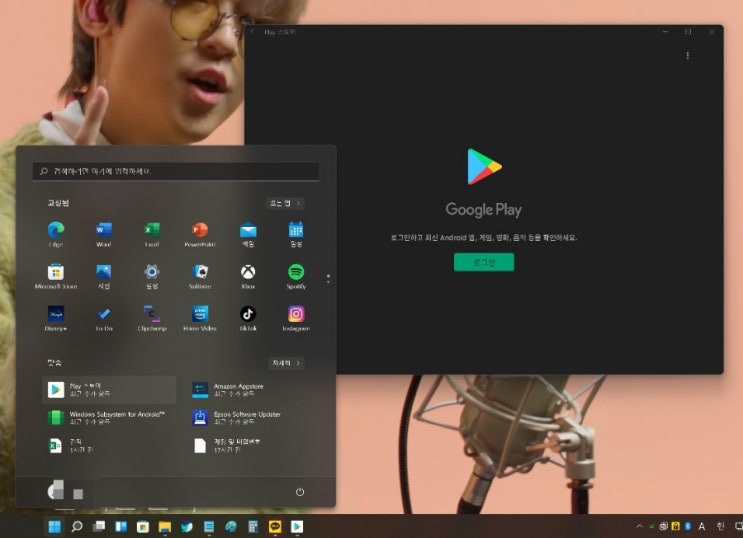The width and height of the screenshot is (743, 538).
Task: Open the To Do app
Action: click(x=104, y=318)
